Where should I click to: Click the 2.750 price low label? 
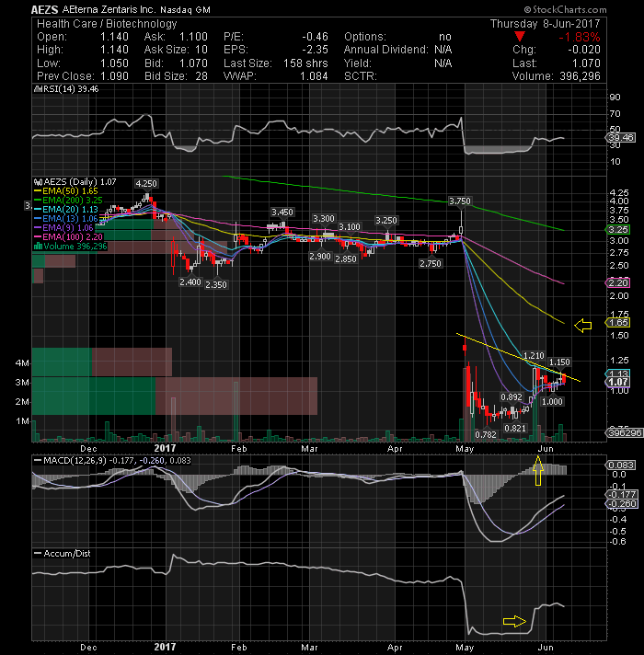pyautogui.click(x=431, y=264)
